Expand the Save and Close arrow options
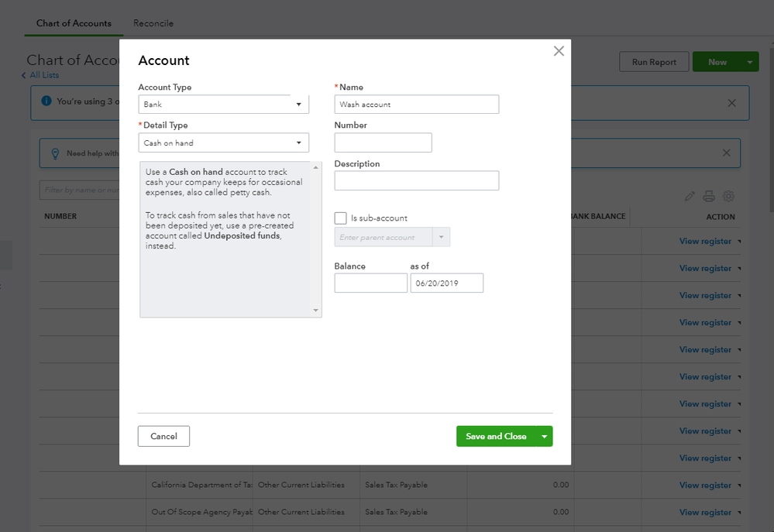The height and width of the screenshot is (532, 774). (x=545, y=436)
